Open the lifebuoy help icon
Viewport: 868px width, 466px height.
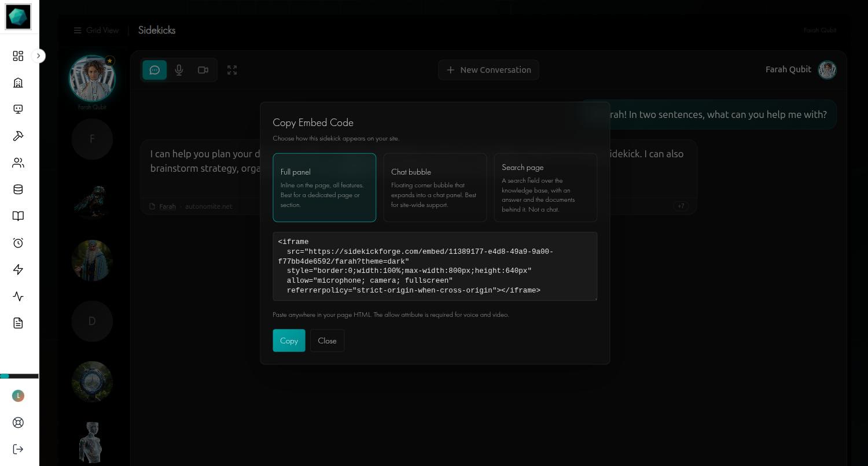coord(18,423)
